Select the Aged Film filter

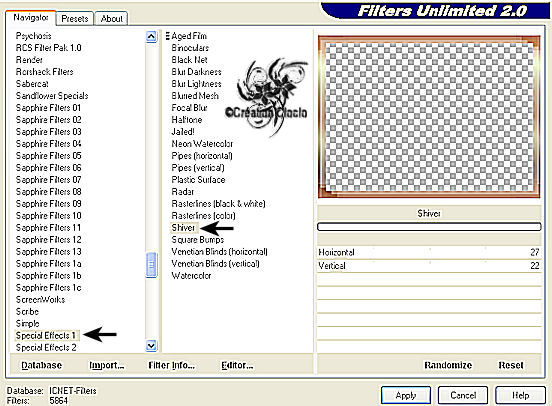tap(189, 36)
